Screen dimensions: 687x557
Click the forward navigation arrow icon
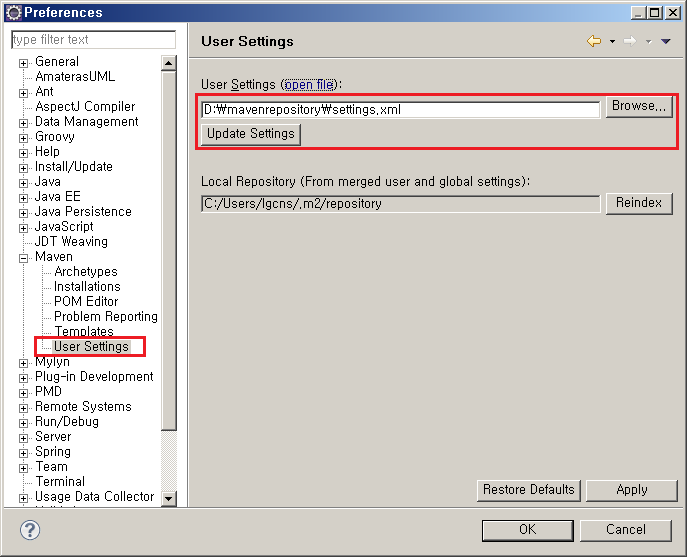629,41
